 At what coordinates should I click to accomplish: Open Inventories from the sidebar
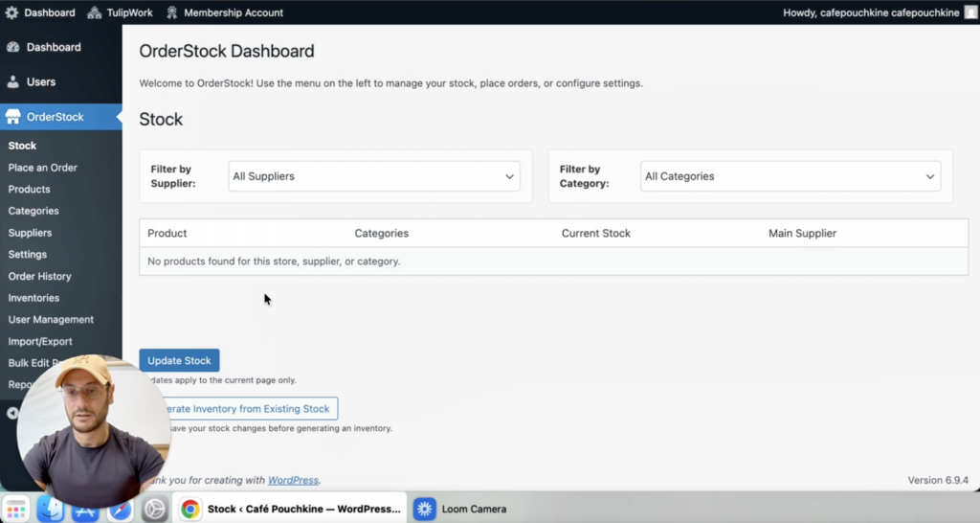click(33, 298)
